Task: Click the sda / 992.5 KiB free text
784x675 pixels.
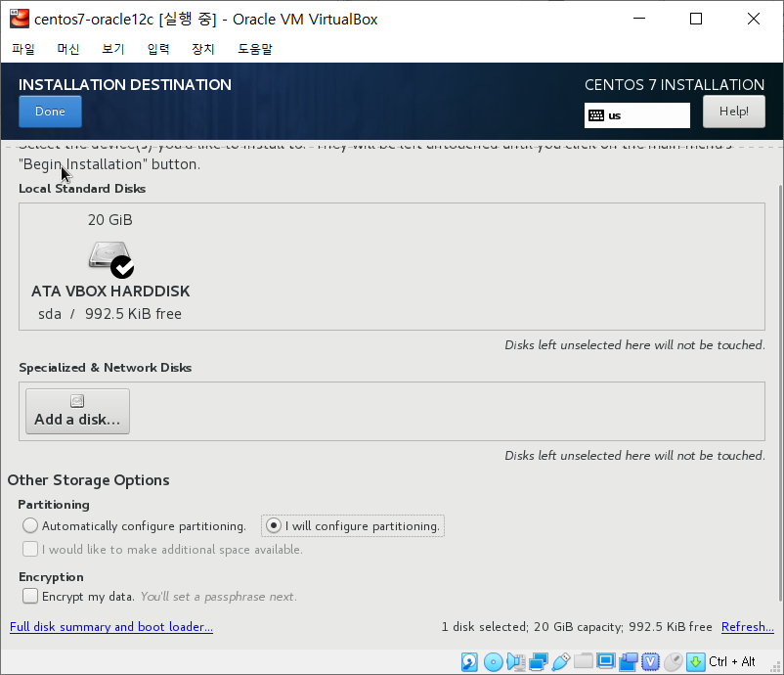Action: point(110,314)
